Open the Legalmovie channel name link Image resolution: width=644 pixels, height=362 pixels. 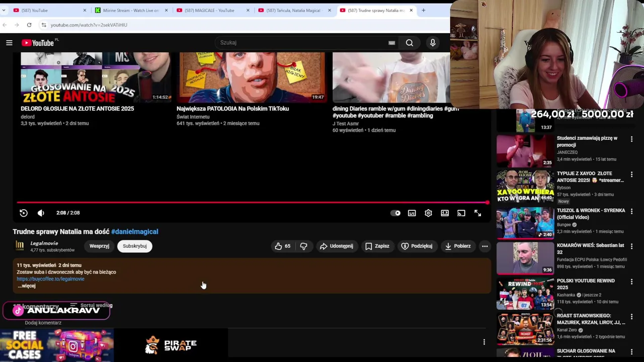pos(44,243)
